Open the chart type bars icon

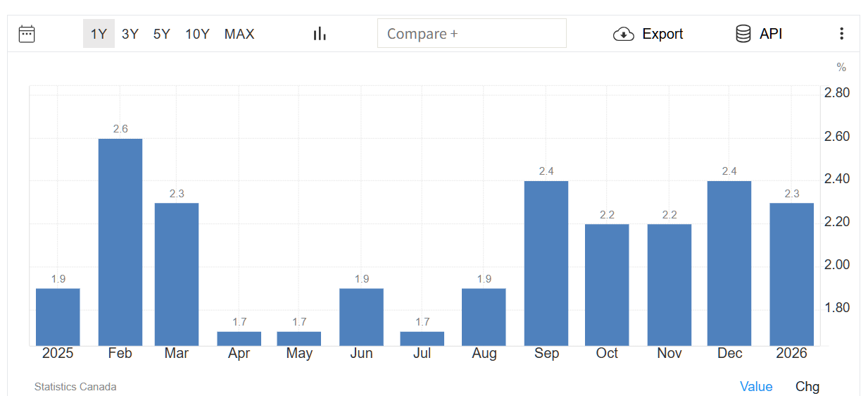320,34
